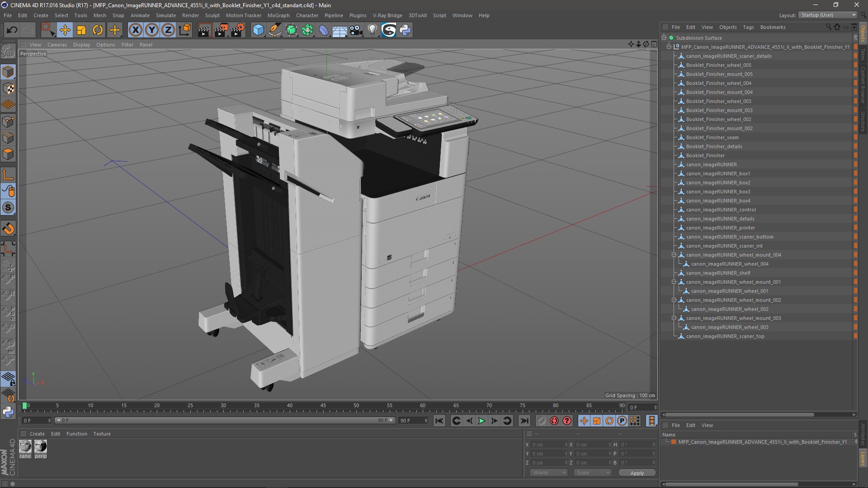Click the Spline pen tool icon
This screenshot has width=868, height=488.
coord(274,30)
